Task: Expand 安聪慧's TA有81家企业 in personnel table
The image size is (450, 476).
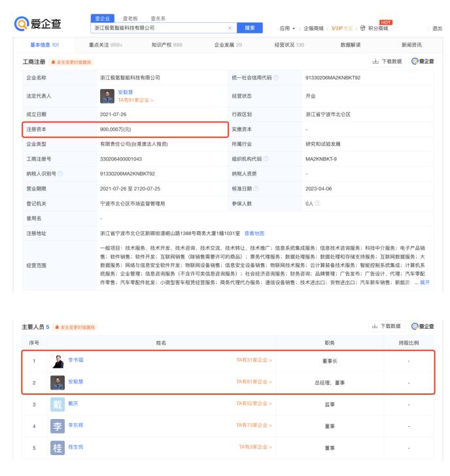Action: click(254, 382)
